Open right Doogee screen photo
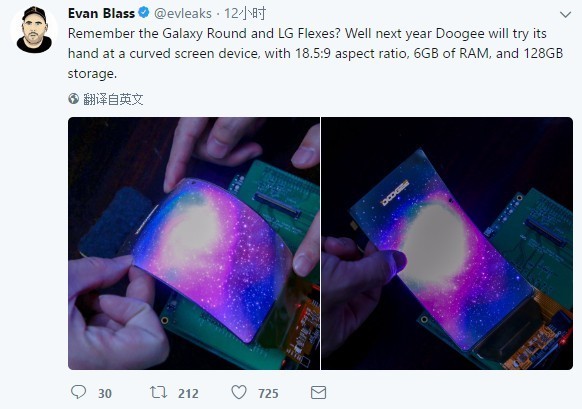 click(447, 243)
